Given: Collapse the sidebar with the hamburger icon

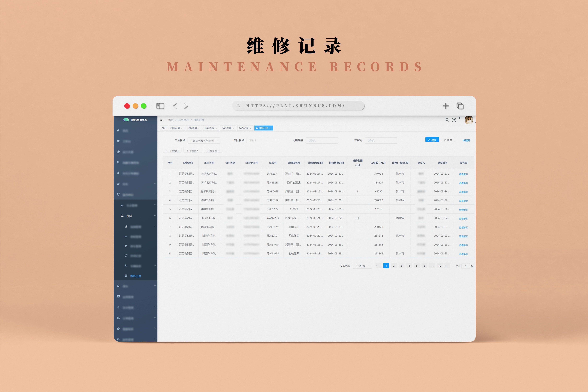Looking at the screenshot, I should pyautogui.click(x=162, y=120).
